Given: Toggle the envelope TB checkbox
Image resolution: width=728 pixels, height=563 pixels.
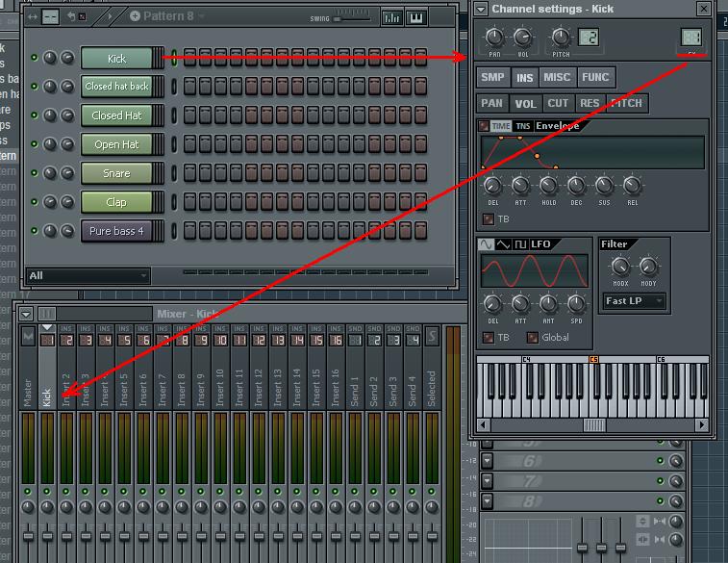Looking at the screenshot, I should point(488,218).
